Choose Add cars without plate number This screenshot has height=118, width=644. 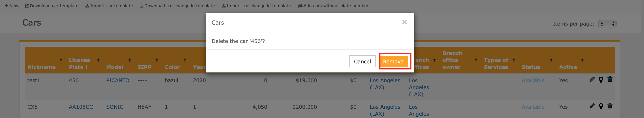pos(333,6)
